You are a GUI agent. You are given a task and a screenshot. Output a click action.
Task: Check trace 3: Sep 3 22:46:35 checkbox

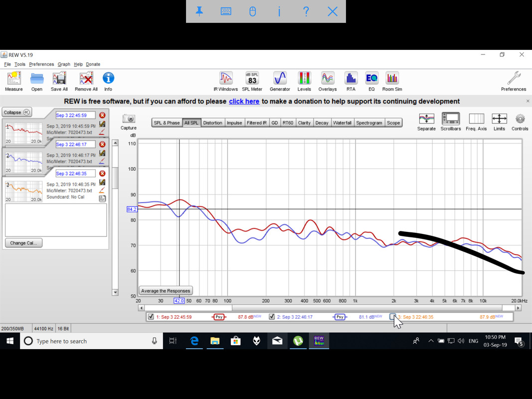392,317
